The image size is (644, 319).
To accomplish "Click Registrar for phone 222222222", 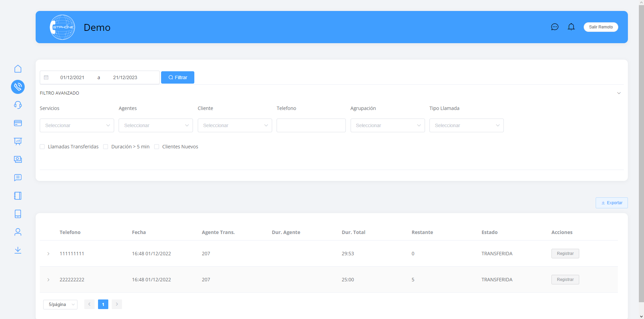I will pyautogui.click(x=565, y=280).
